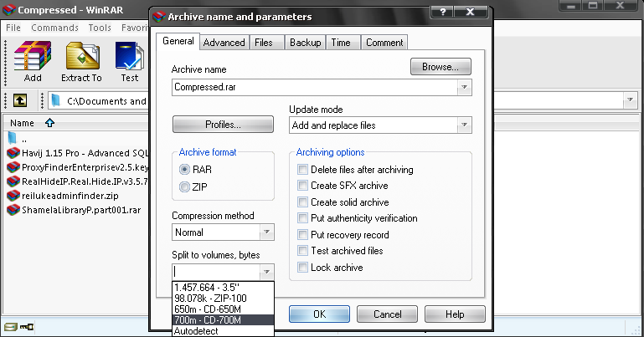The height and width of the screenshot is (337, 644).
Task: Open the Archive name dropdown arrow
Action: click(x=464, y=87)
